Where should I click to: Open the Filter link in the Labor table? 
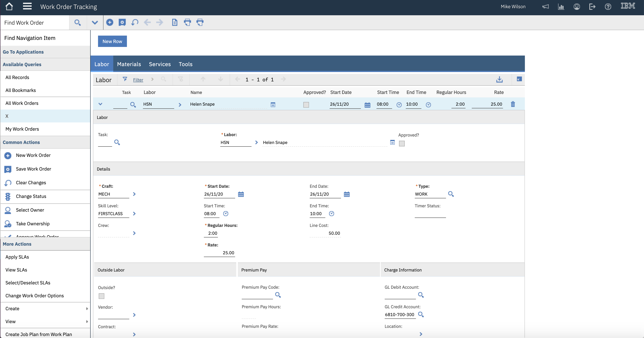click(138, 79)
